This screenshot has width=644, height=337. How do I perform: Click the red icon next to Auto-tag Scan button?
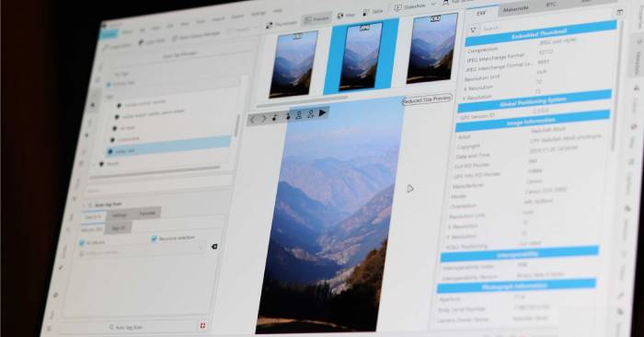[202, 326]
